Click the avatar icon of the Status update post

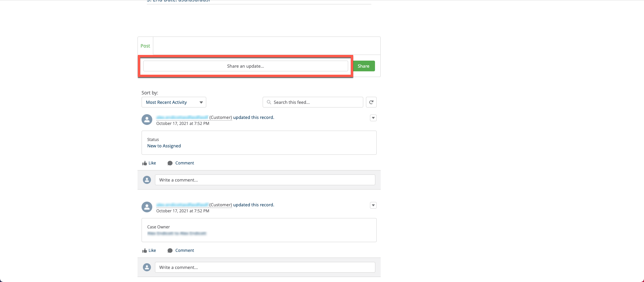pos(147,120)
